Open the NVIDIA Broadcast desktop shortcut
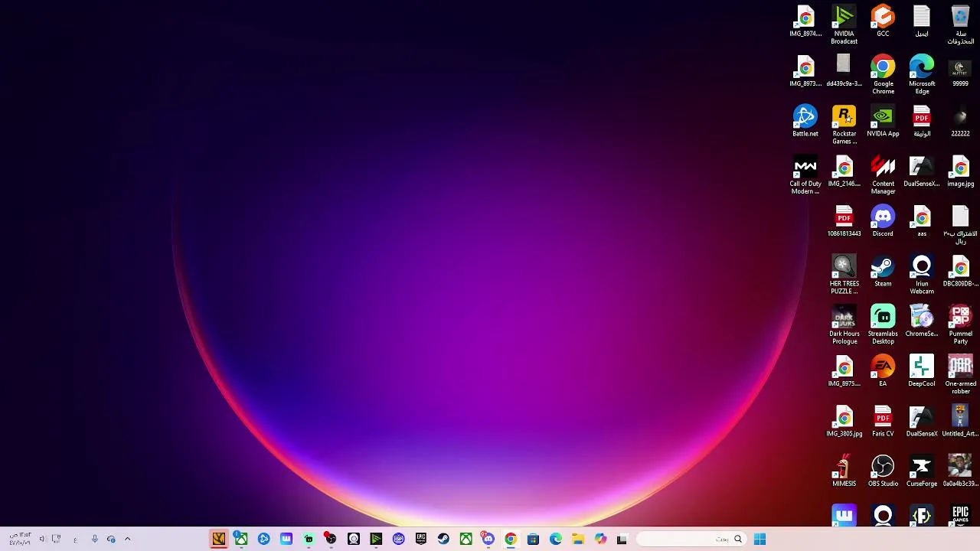Image resolution: width=980 pixels, height=551 pixels. (844, 24)
